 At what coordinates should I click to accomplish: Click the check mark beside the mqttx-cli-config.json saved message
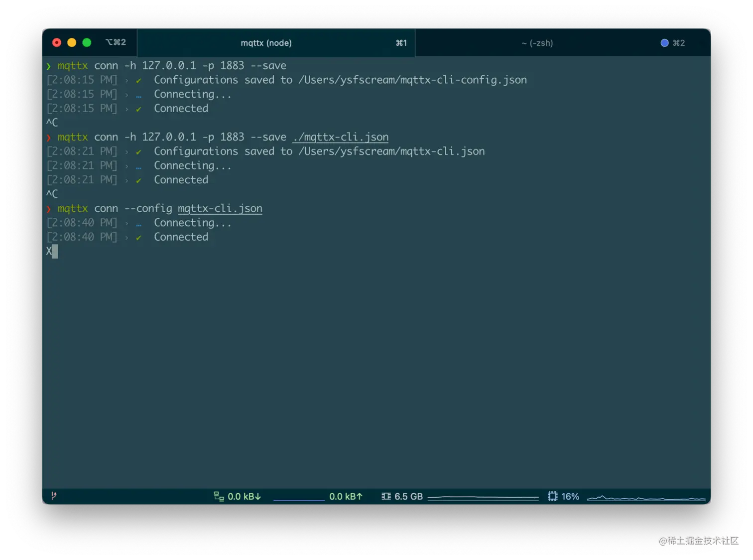(138, 81)
